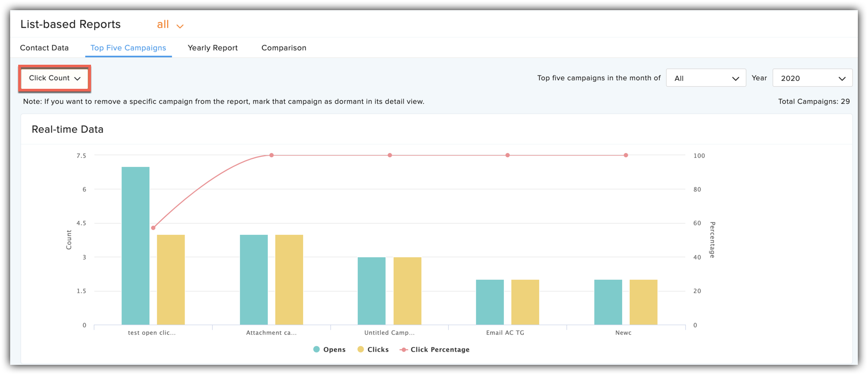Click the yellow bar for Email AC TG
This screenshot has height=375, width=868.
coord(525,302)
